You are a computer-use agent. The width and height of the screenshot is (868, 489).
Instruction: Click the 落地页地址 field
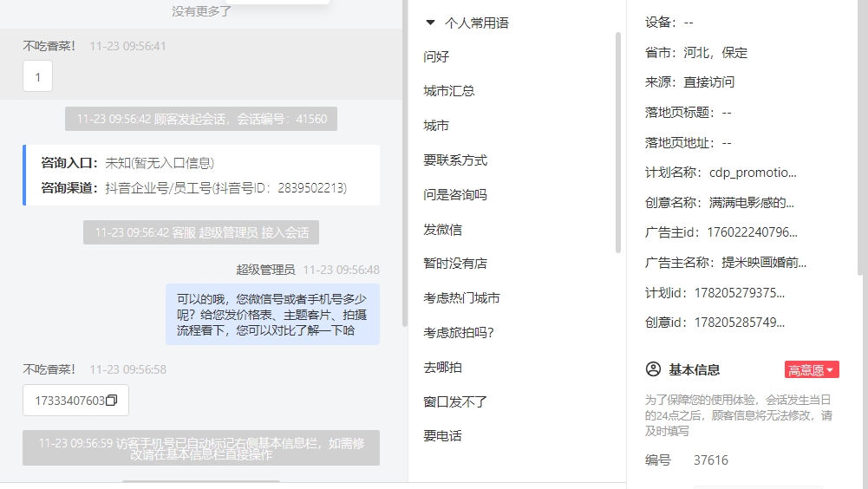(689, 143)
